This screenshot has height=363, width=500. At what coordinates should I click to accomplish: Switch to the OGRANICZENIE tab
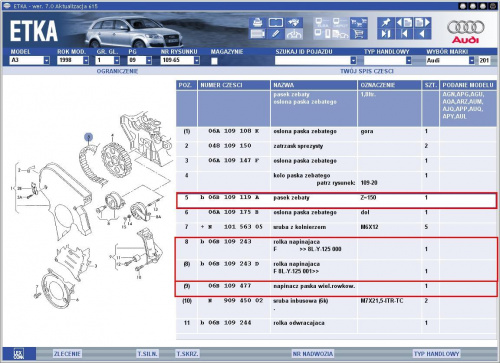pos(117,71)
